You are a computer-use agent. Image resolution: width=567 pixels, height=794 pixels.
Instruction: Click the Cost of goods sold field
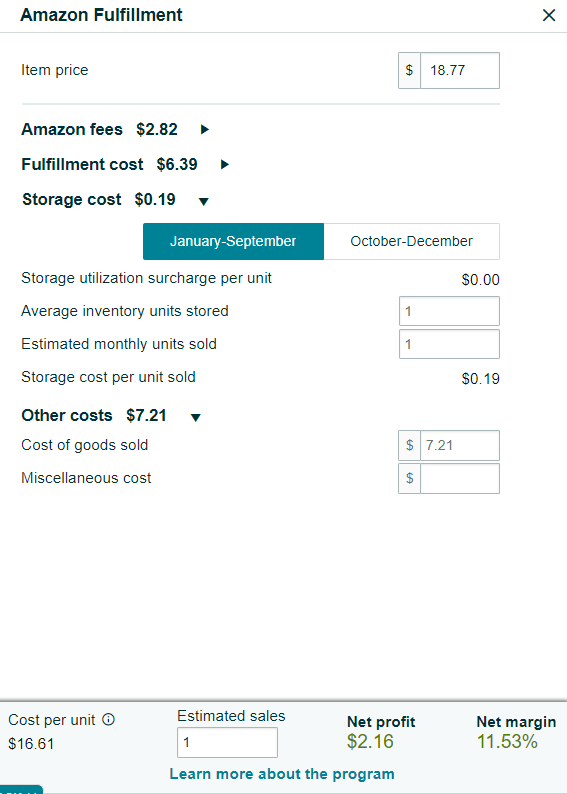click(460, 445)
